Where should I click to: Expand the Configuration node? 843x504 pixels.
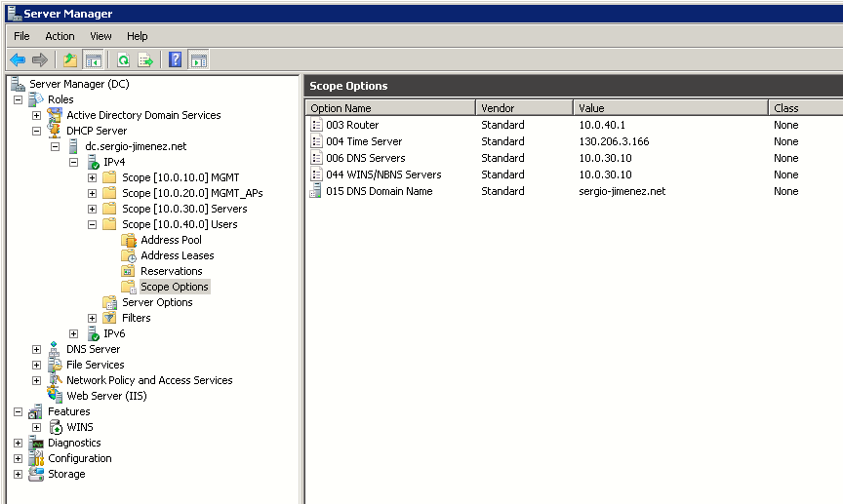(x=18, y=459)
